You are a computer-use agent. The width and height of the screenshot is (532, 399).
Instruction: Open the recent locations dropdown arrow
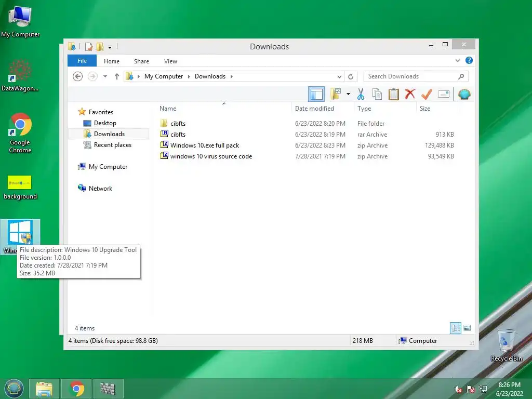tap(105, 76)
